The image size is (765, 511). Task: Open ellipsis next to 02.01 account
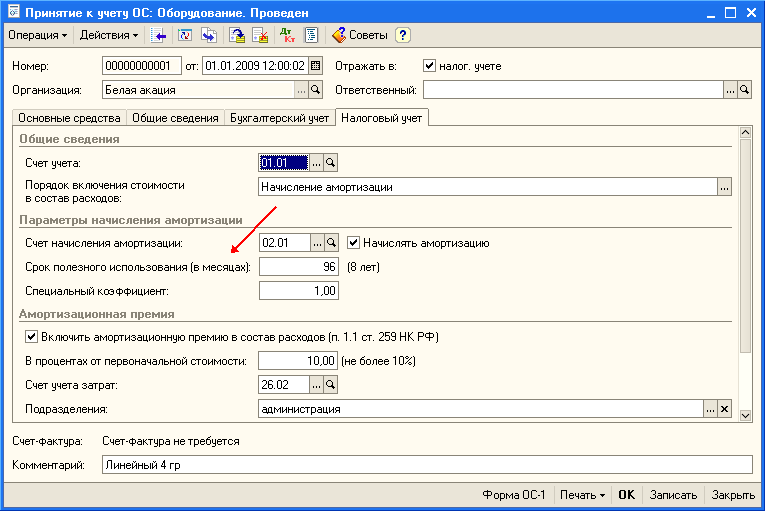point(318,243)
